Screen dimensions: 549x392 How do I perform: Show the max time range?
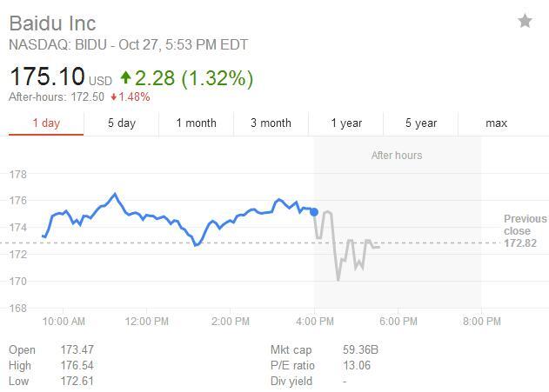[x=496, y=123]
